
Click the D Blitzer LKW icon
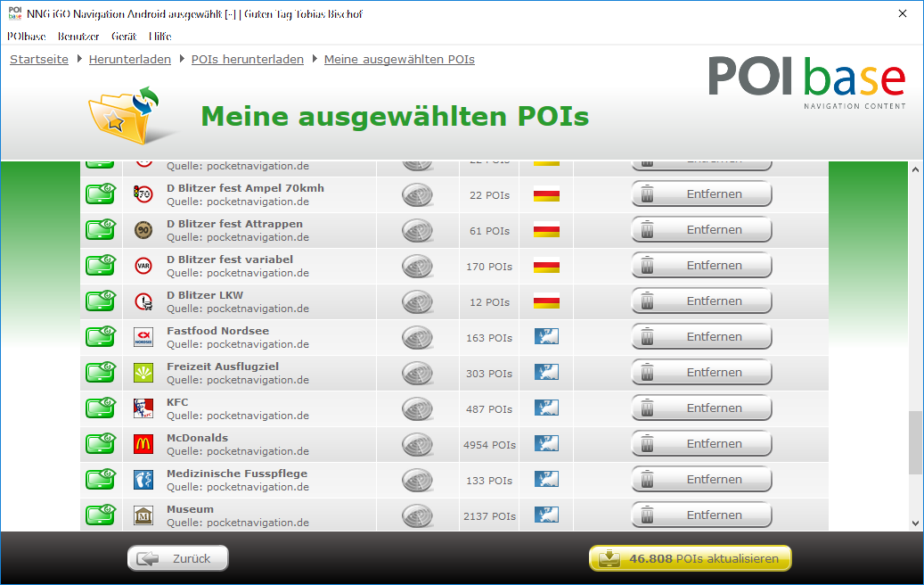pyautogui.click(x=143, y=301)
